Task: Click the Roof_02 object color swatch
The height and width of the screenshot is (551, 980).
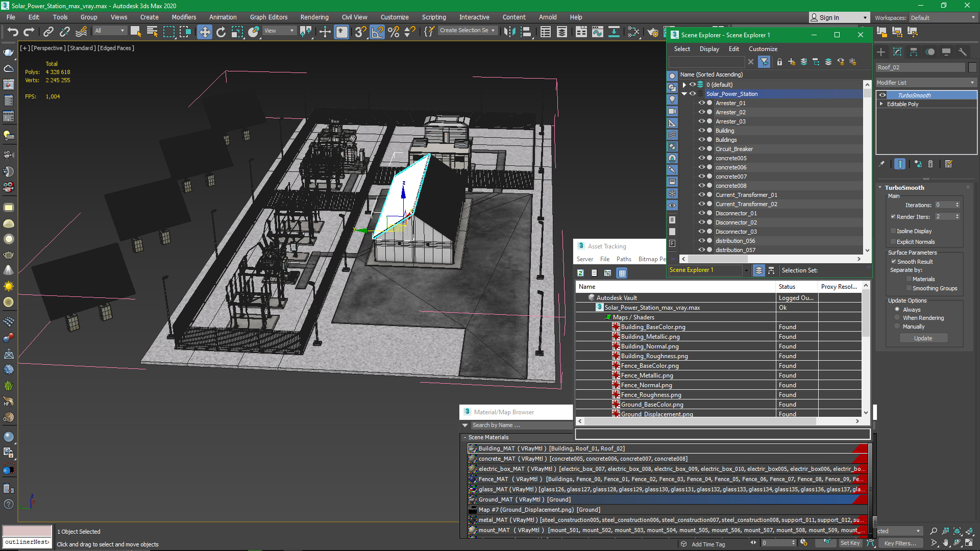Action: 972,67
